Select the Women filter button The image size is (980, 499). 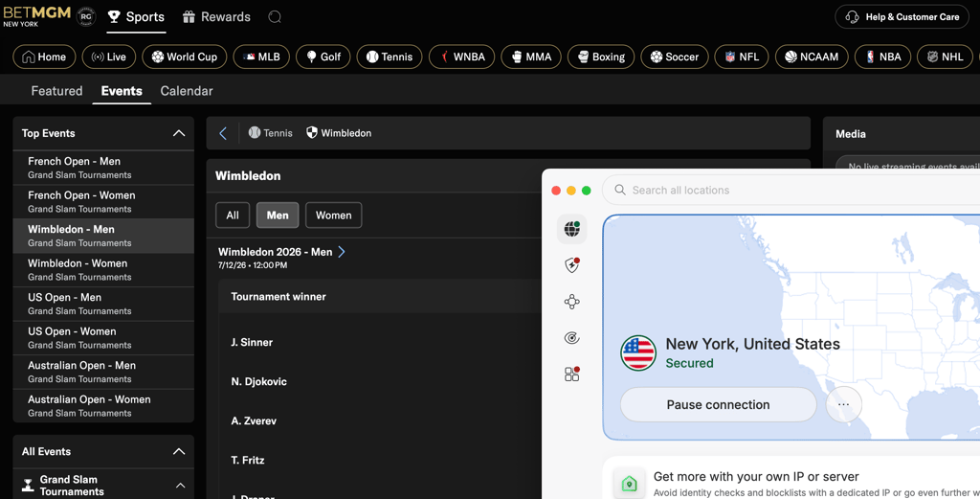click(x=334, y=215)
